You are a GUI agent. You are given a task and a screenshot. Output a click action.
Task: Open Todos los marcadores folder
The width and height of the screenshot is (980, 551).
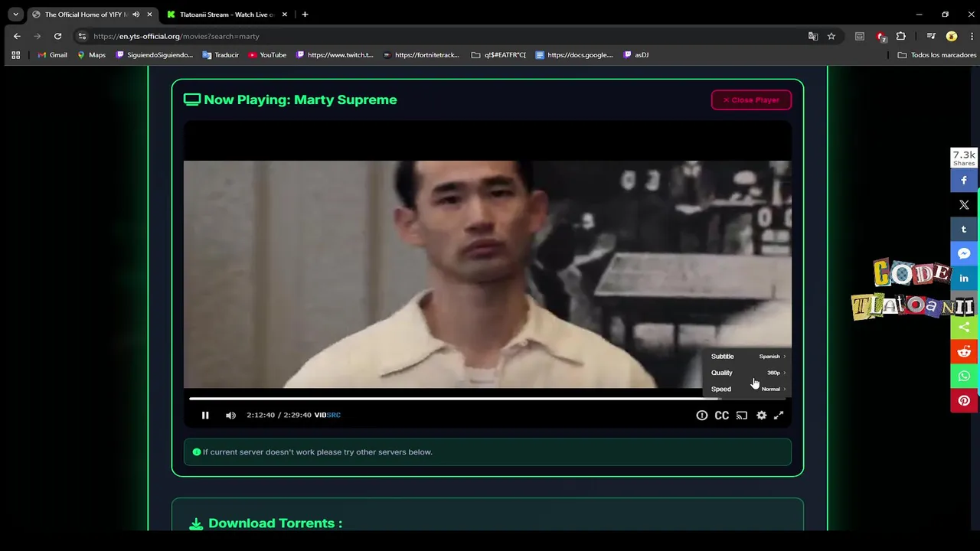click(936, 55)
